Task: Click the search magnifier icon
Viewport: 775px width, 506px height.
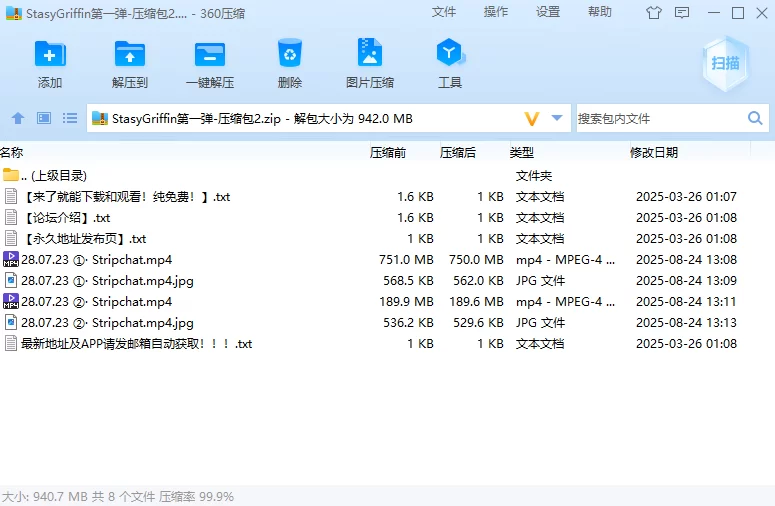Action: [x=755, y=118]
